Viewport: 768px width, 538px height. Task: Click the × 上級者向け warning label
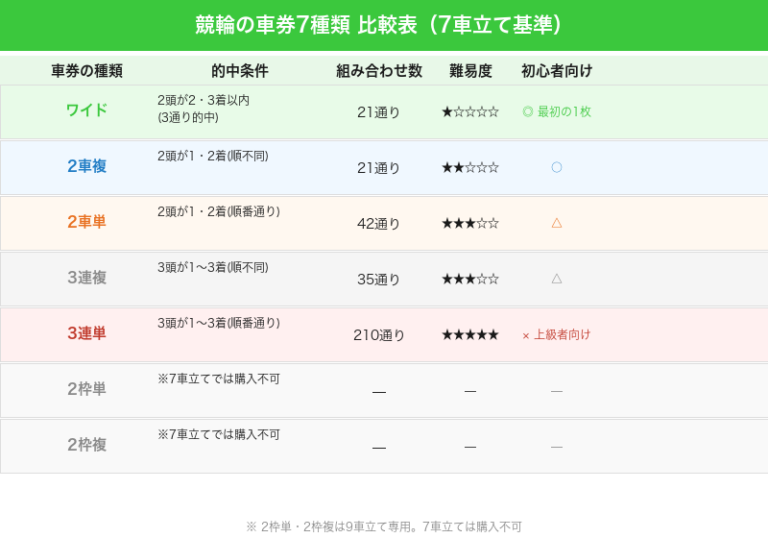click(557, 335)
